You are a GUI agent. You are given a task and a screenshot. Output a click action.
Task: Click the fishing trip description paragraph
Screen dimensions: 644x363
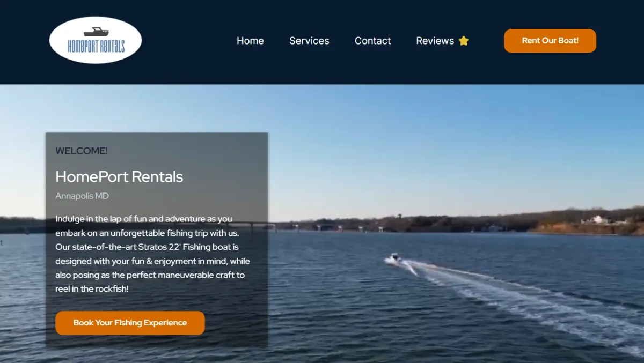pyautogui.click(x=152, y=254)
